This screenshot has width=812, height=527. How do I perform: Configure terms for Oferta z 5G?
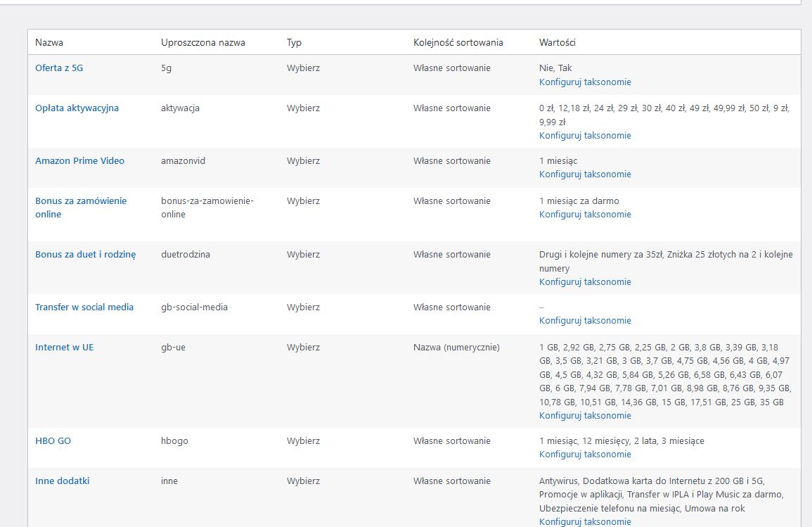point(585,82)
